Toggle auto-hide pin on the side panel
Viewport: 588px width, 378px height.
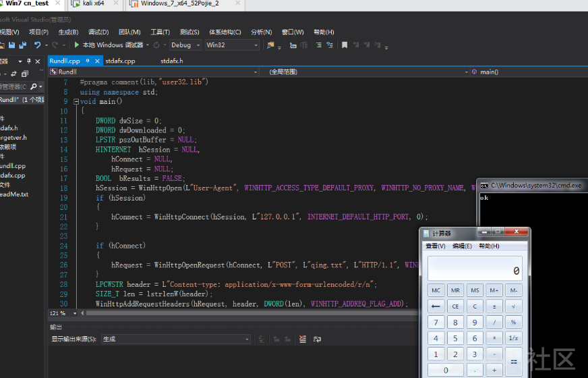(30, 61)
